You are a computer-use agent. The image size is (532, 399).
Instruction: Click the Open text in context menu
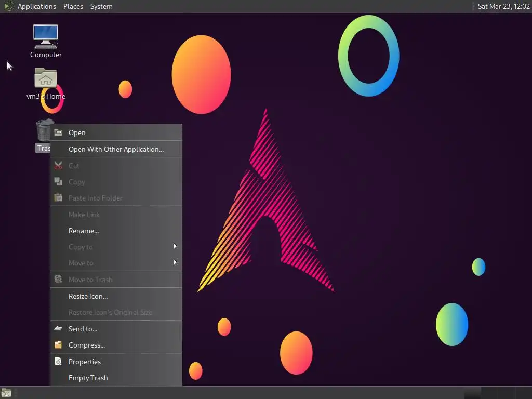tap(77, 132)
